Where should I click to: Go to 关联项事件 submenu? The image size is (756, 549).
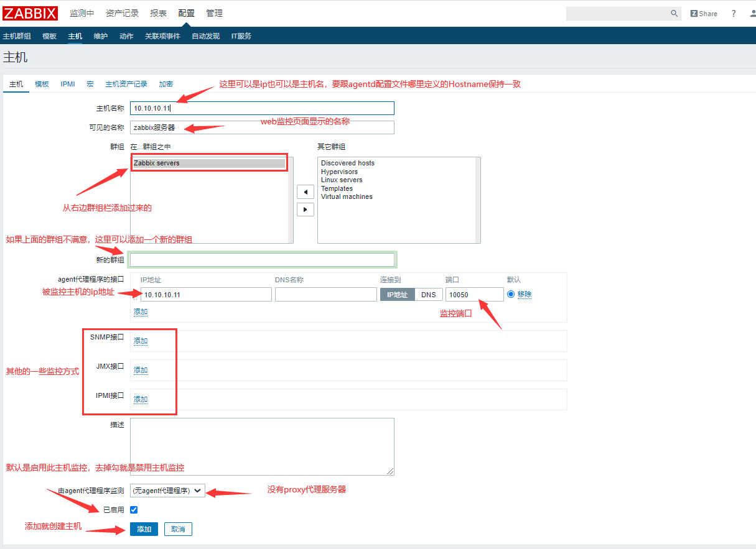click(x=162, y=36)
